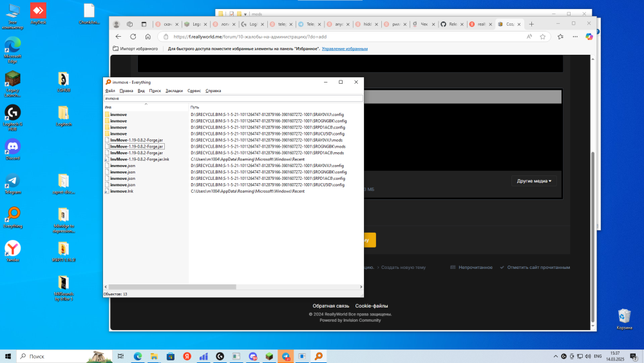644x363 pixels.
Task: Open the Корзина recycle bin icon
Action: [624, 319]
